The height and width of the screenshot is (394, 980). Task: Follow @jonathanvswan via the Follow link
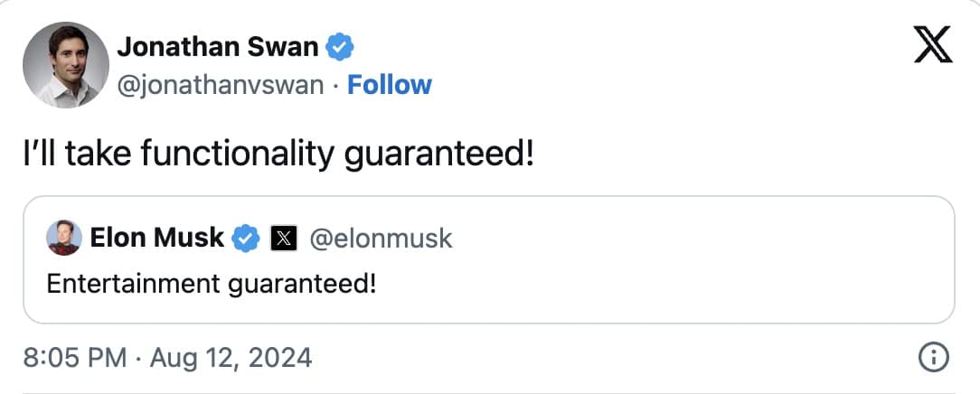[x=390, y=85]
